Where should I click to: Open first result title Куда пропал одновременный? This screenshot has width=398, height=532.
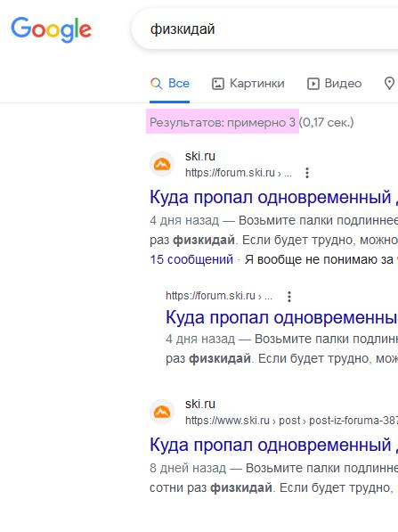[273, 198]
